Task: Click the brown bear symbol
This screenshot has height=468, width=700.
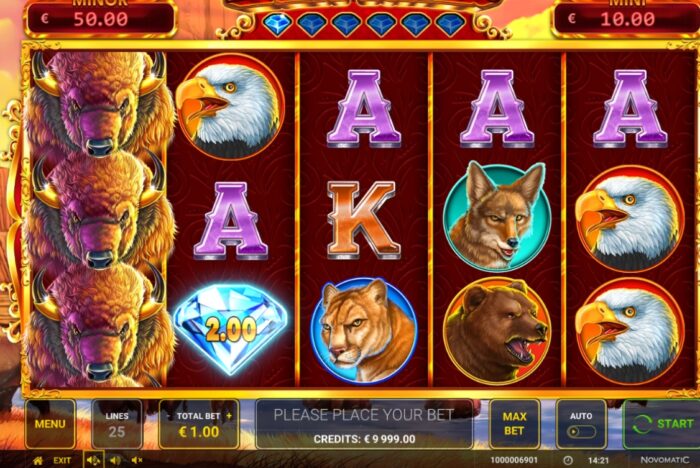Action: (496, 330)
